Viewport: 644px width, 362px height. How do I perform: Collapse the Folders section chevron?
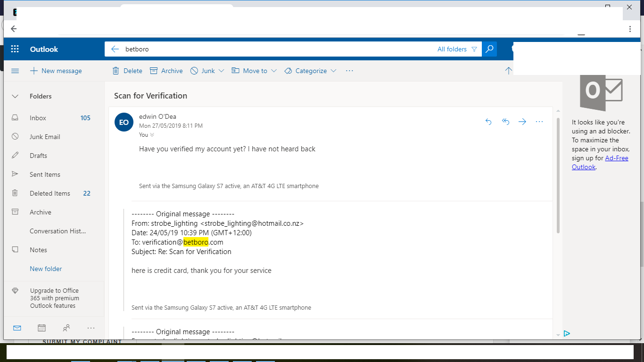15,96
